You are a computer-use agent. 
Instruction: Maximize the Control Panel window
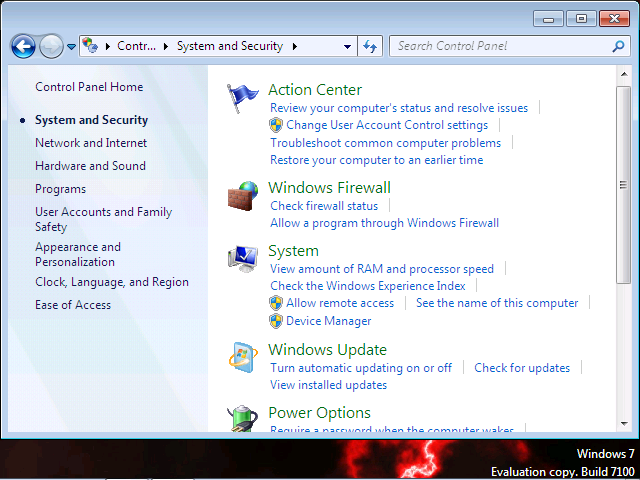tap(581, 19)
